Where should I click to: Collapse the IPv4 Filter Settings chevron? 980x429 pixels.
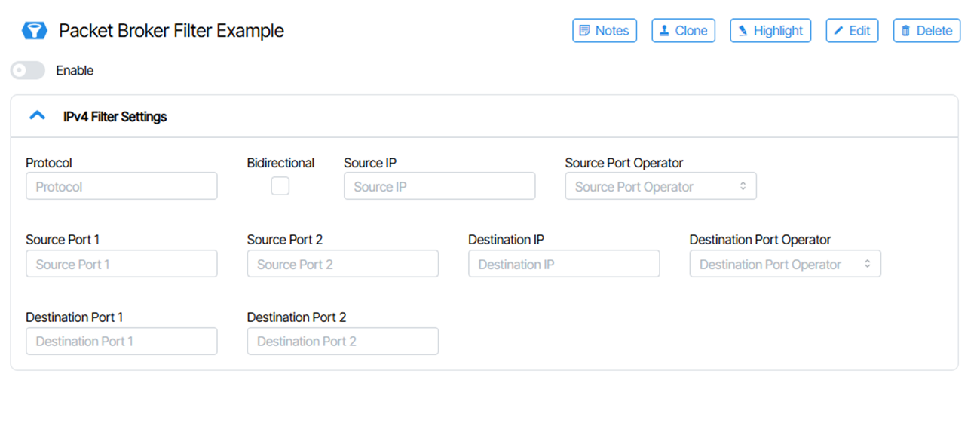pyautogui.click(x=36, y=116)
